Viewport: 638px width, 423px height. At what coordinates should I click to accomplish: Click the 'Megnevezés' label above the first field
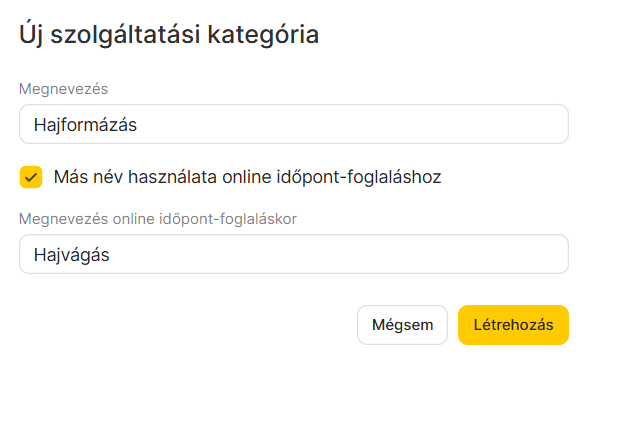tap(64, 89)
